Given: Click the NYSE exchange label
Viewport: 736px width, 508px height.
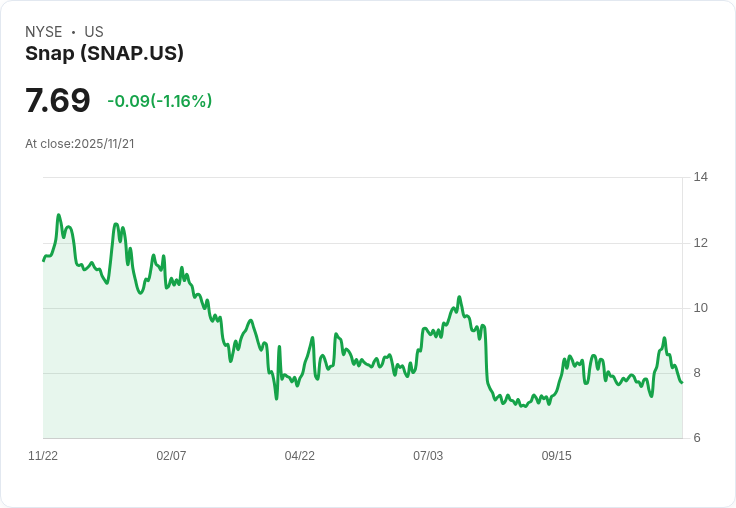Looking at the screenshot, I should [44, 32].
